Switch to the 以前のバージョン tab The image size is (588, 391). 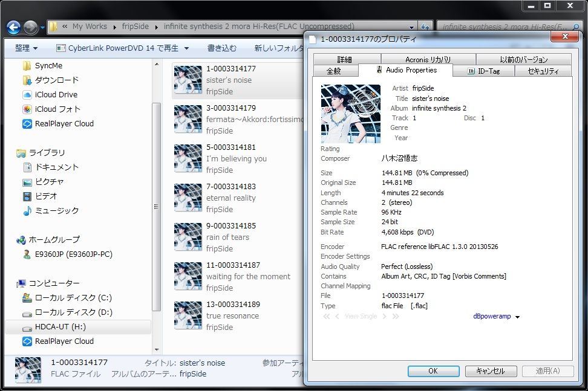pyautogui.click(x=523, y=60)
